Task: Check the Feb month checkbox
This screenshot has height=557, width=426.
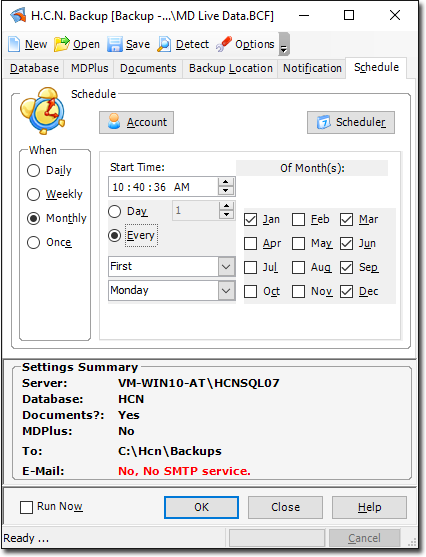Action: click(298, 220)
